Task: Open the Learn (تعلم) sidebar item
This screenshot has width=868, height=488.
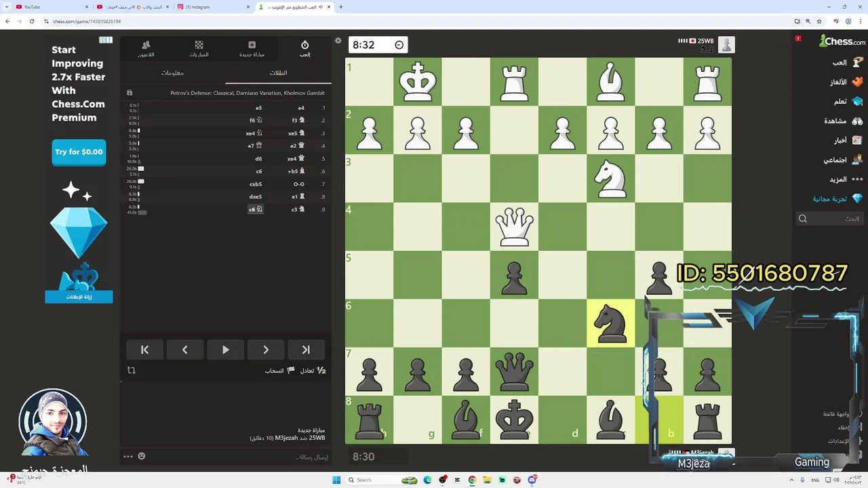Action: (848, 102)
